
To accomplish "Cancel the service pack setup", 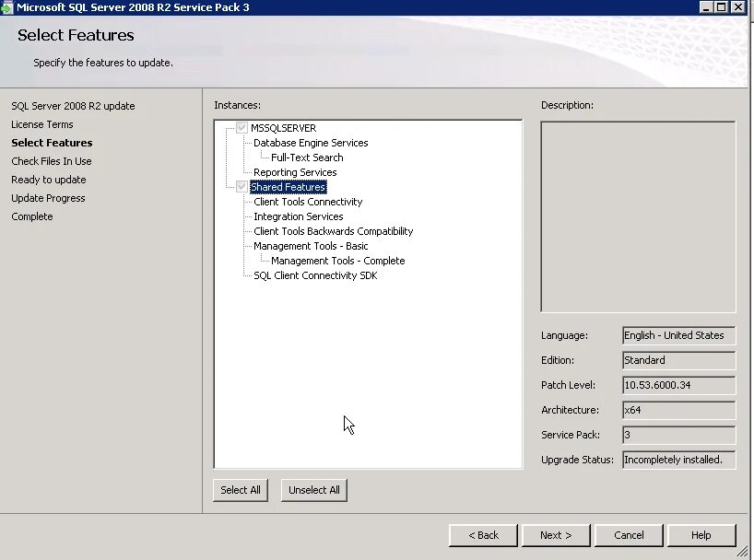I will coord(629,535).
